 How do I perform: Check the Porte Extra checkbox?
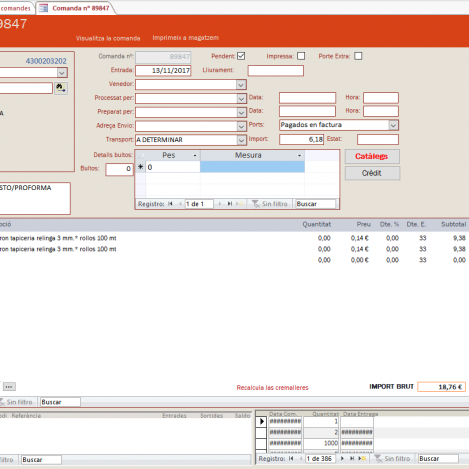pos(358,56)
